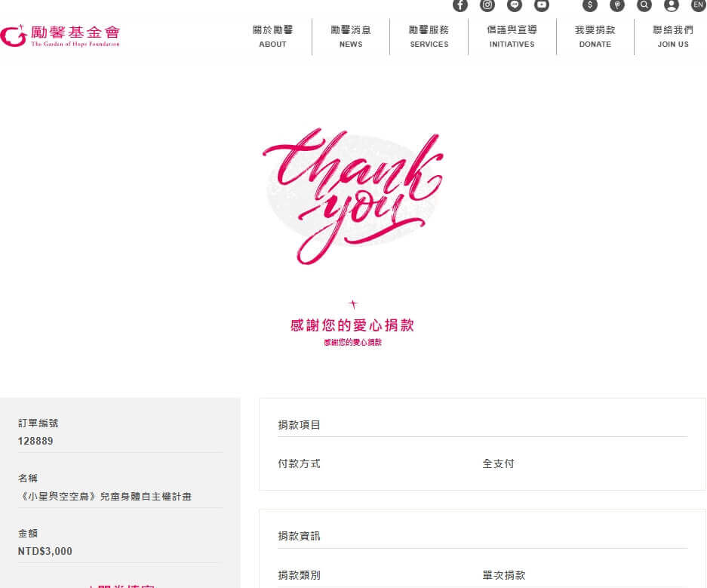Visit the Instagram profile icon
Screen dimensions: 707x588
487,5
